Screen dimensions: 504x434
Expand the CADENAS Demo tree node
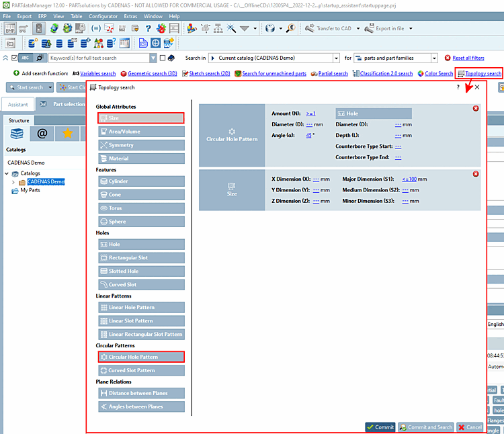point(13,182)
